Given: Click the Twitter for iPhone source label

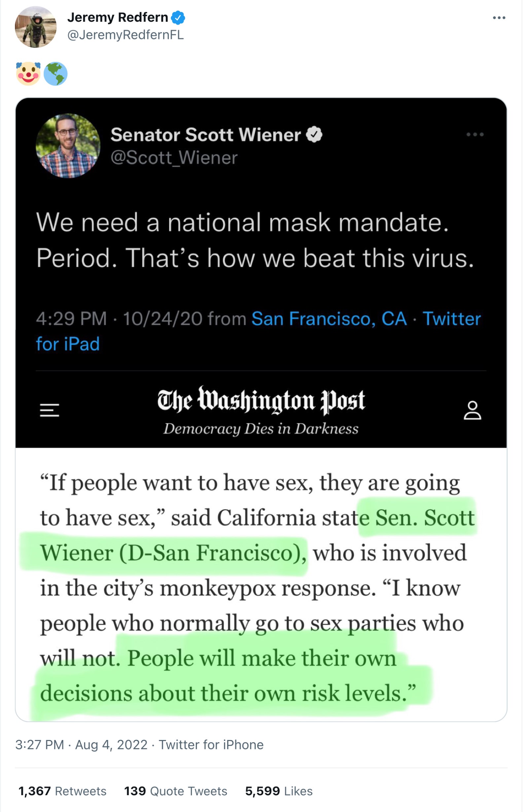Looking at the screenshot, I should (211, 745).
